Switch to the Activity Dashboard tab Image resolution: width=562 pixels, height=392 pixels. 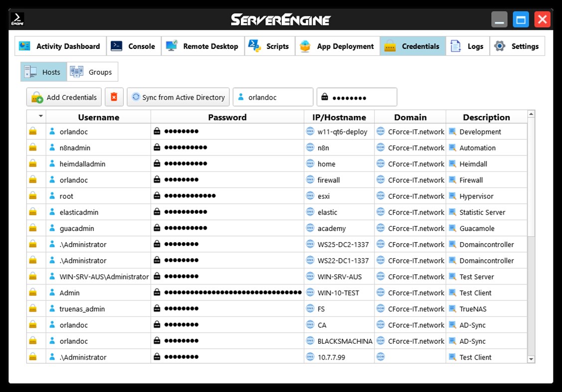tap(60, 46)
